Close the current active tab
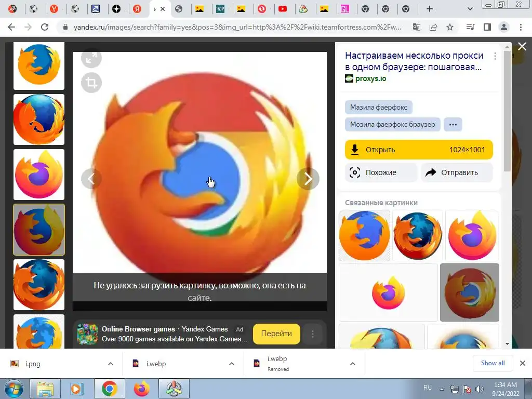532x399 pixels. click(163, 9)
